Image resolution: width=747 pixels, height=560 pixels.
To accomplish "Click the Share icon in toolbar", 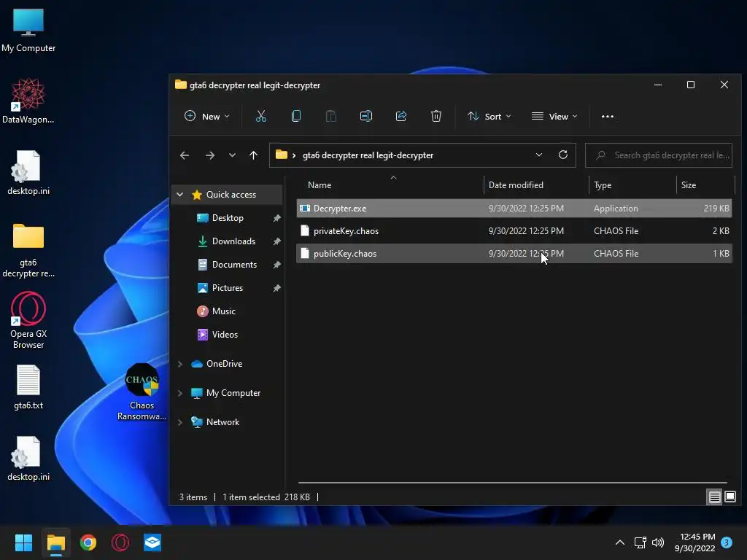I will [401, 116].
